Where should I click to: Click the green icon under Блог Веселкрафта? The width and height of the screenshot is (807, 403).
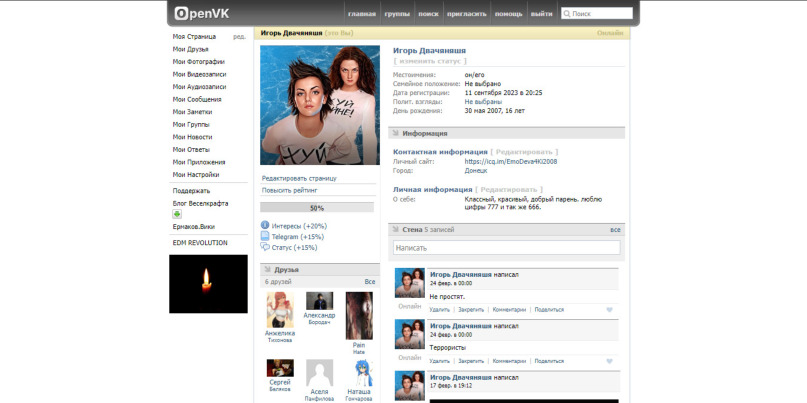[x=177, y=214]
